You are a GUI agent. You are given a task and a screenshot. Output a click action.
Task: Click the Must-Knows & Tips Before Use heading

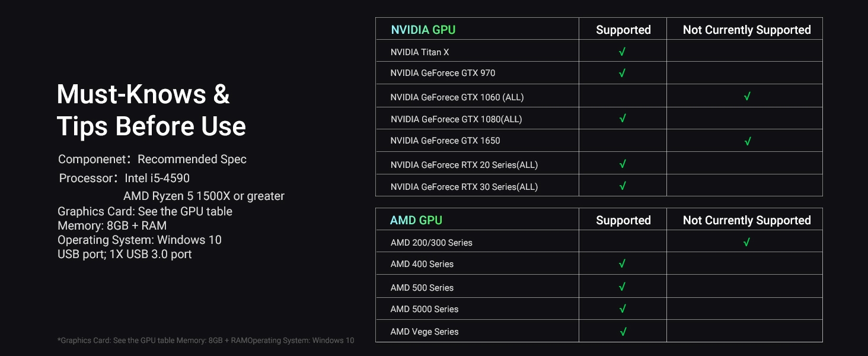(x=151, y=110)
